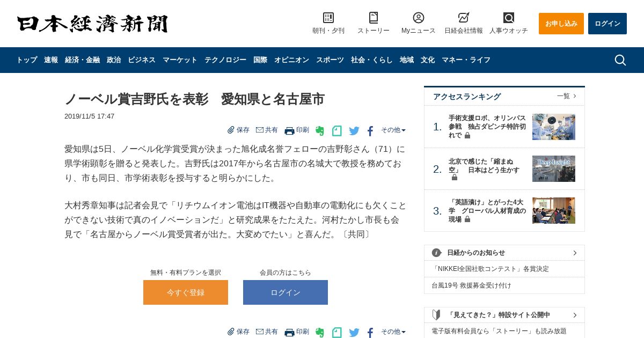The width and height of the screenshot is (644, 338).
Task: Expand the lower その他 share dropdown
Action: [393, 332]
